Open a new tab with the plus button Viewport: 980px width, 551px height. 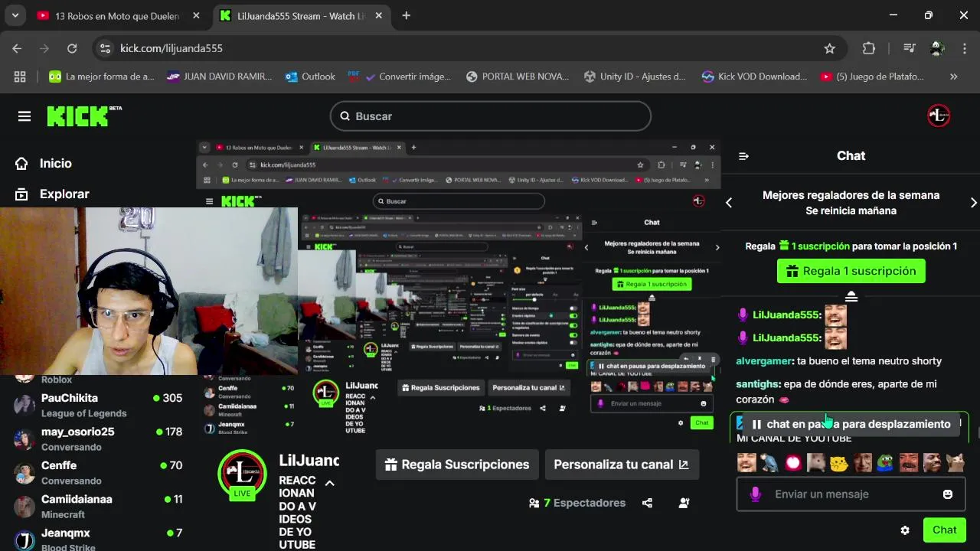pyautogui.click(x=406, y=15)
